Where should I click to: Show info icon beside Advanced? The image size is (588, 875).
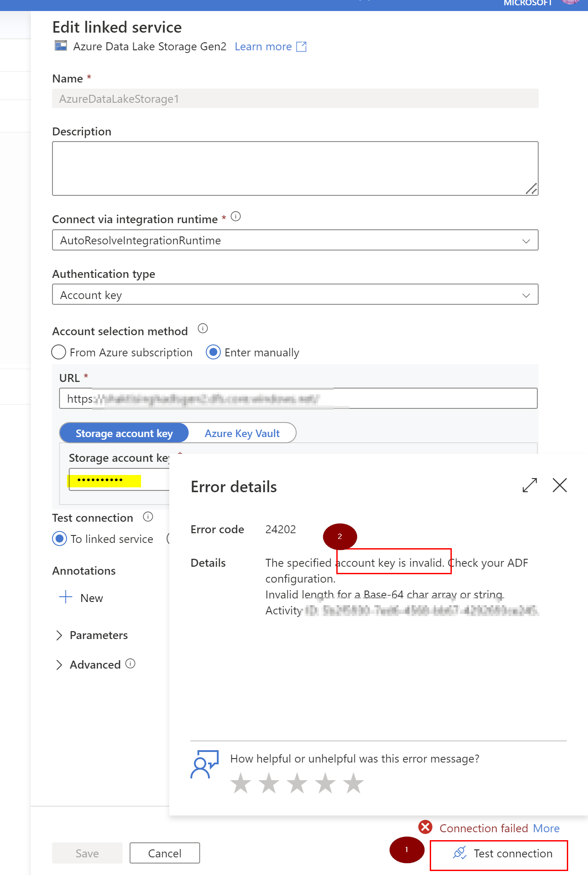130,664
